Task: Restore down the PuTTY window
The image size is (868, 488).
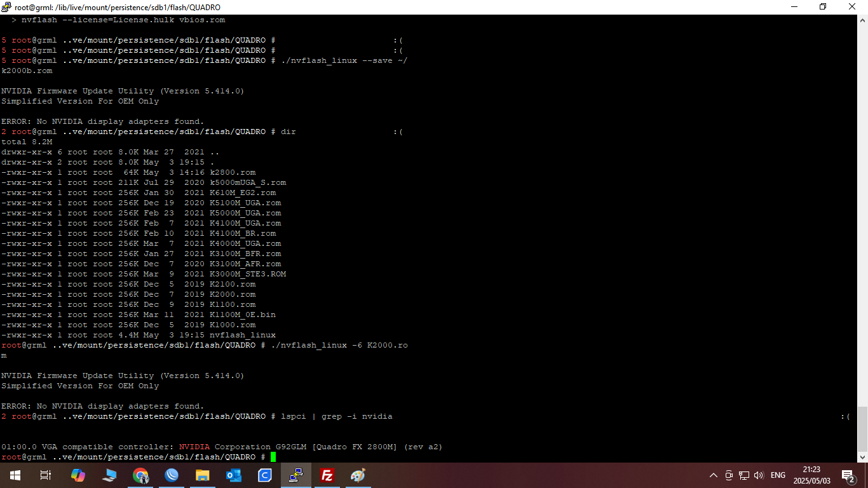Action: [823, 6]
